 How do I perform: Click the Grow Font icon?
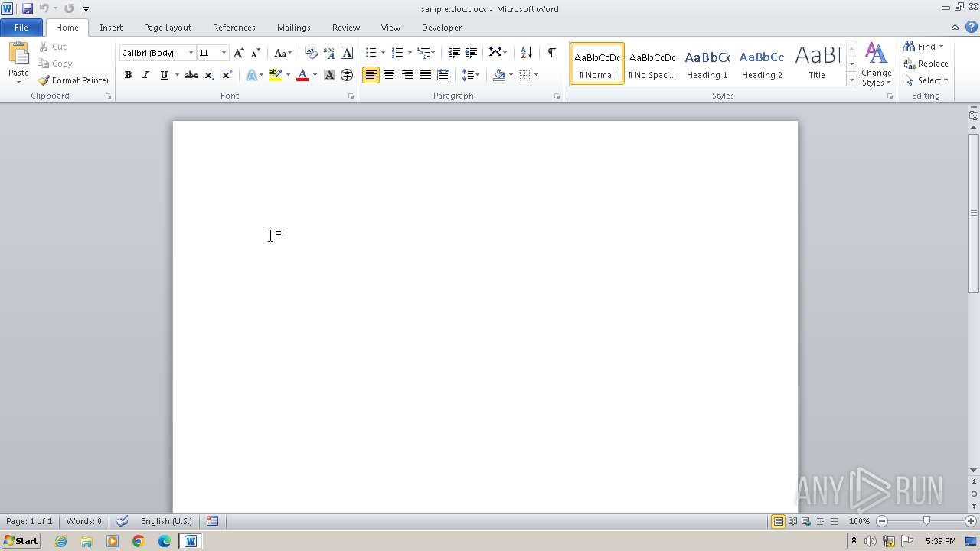pos(239,53)
